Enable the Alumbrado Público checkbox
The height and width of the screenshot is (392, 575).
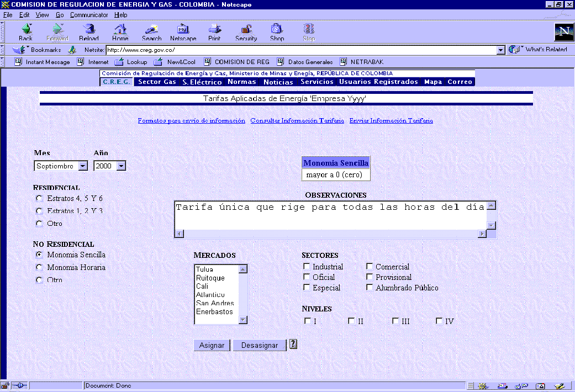tap(370, 288)
